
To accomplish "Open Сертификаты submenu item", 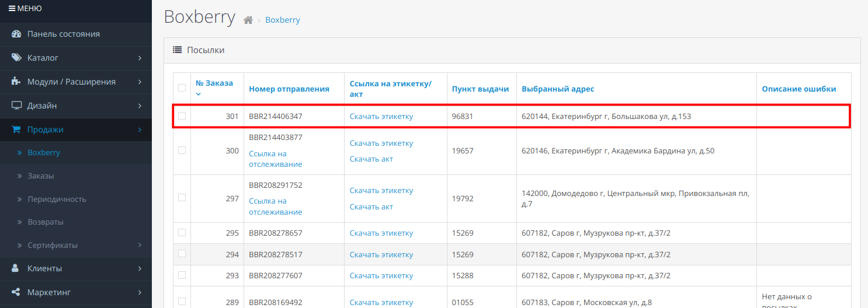I will click(76, 245).
